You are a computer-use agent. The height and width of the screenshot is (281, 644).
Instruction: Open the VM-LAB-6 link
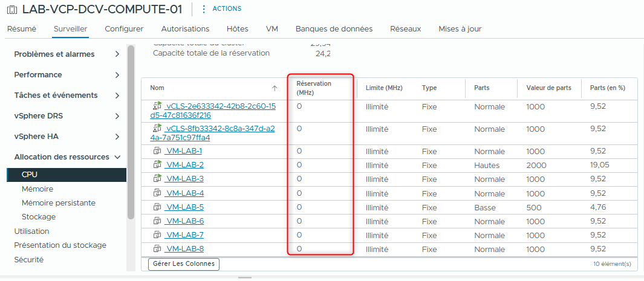184,221
